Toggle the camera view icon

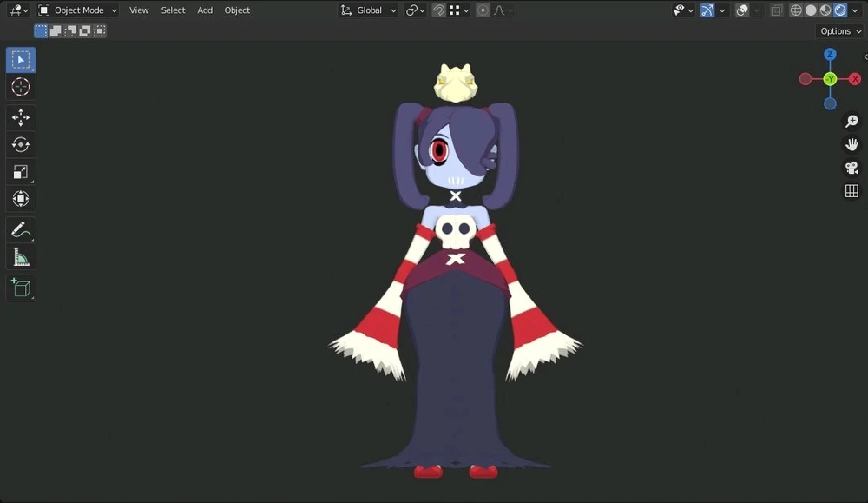[852, 168]
